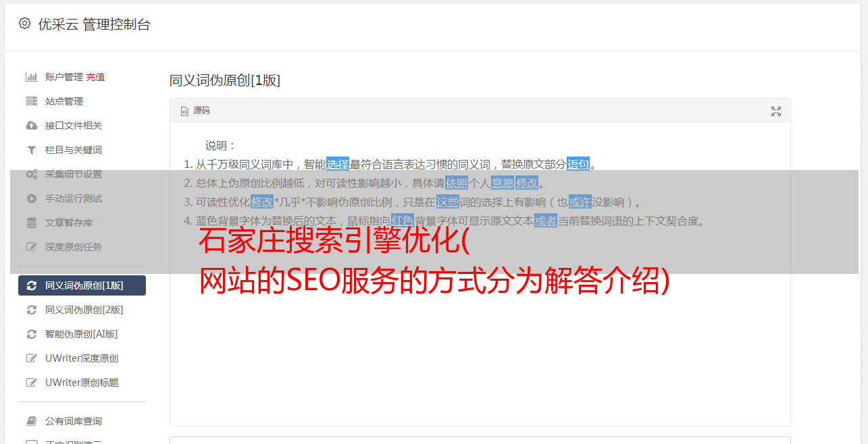Click the gear icon beside 优采云 管理控制台

25,24
